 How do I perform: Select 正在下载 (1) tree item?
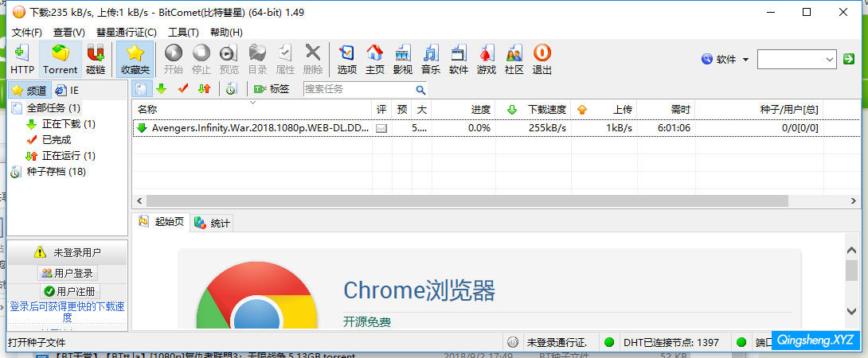[68, 124]
